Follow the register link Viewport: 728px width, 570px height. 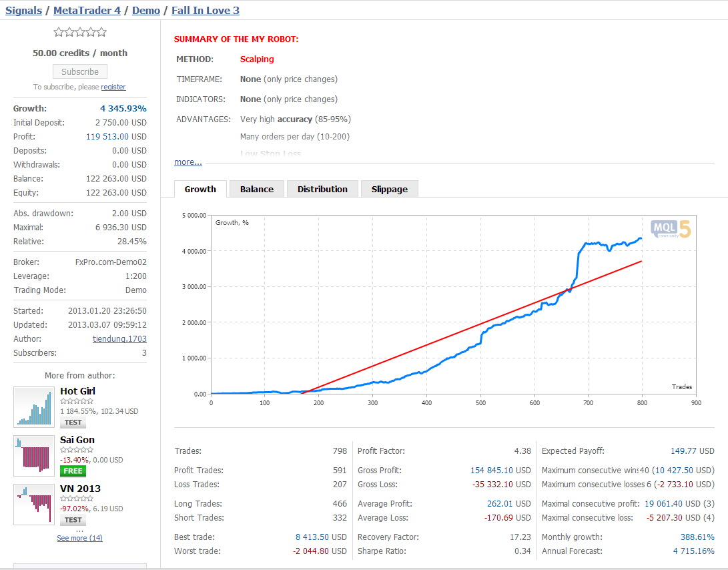coord(113,87)
